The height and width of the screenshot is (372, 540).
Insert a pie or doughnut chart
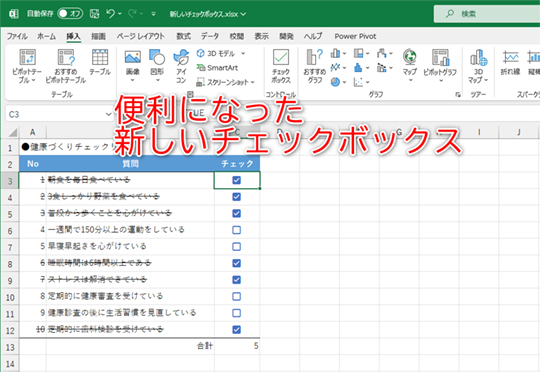click(335, 82)
